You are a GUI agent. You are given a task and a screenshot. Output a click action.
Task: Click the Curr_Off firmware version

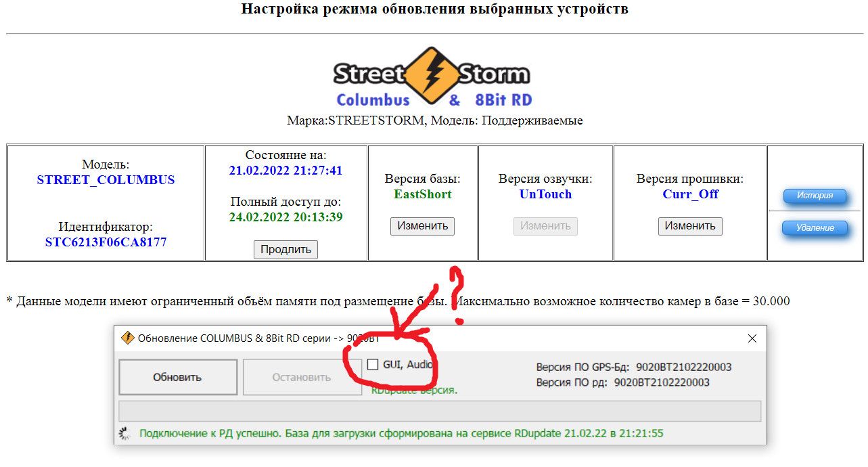point(690,194)
